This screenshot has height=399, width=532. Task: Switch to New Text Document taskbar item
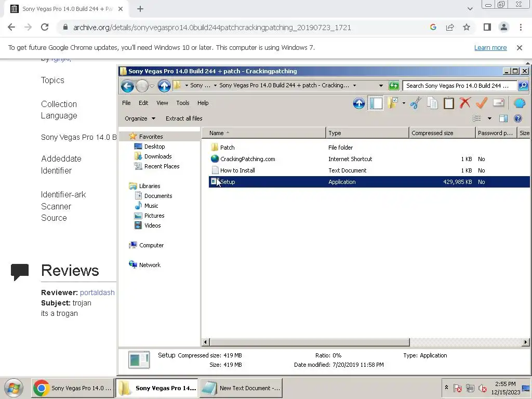point(241,388)
